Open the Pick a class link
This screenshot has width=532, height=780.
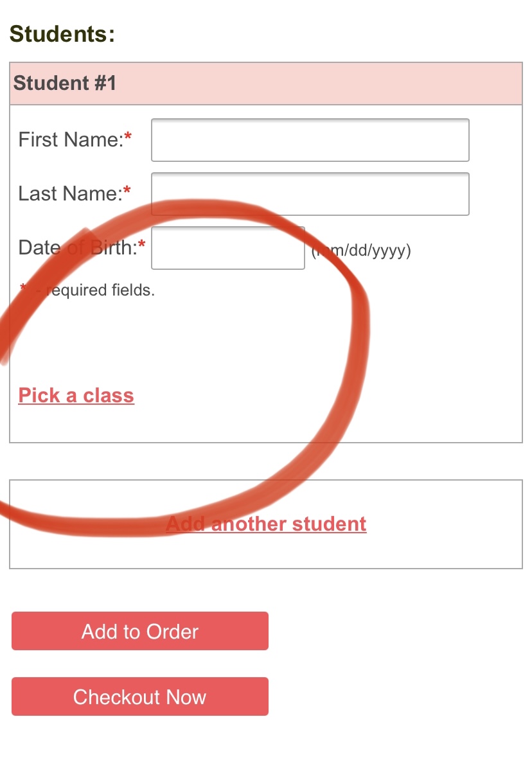click(76, 395)
